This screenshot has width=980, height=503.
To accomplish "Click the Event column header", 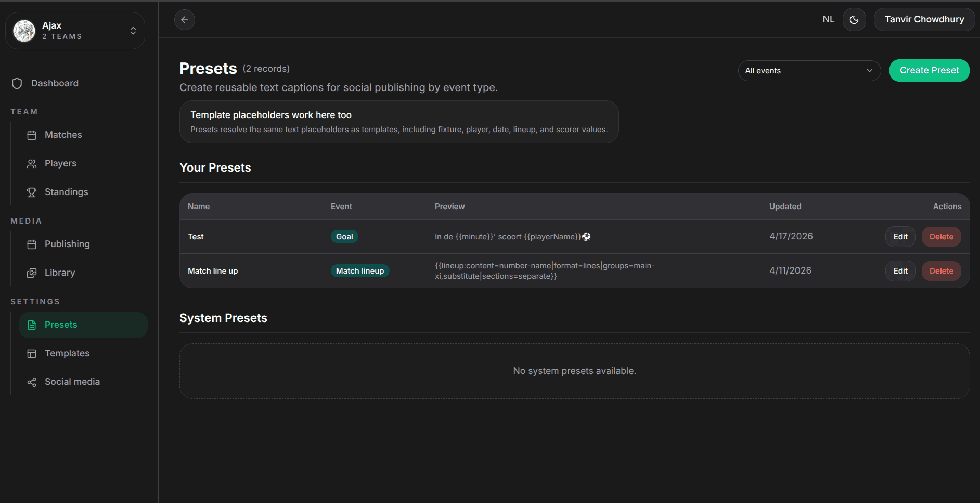I will click(x=341, y=207).
